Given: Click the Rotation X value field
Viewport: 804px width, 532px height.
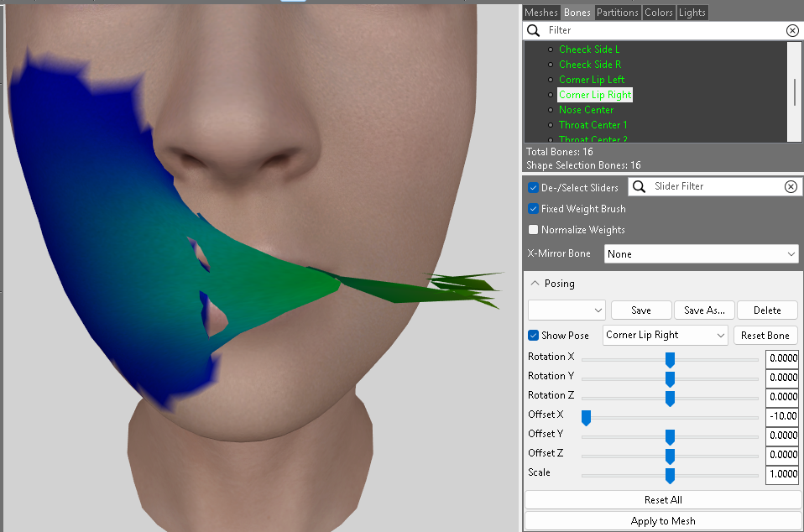Looking at the screenshot, I should click(782, 358).
